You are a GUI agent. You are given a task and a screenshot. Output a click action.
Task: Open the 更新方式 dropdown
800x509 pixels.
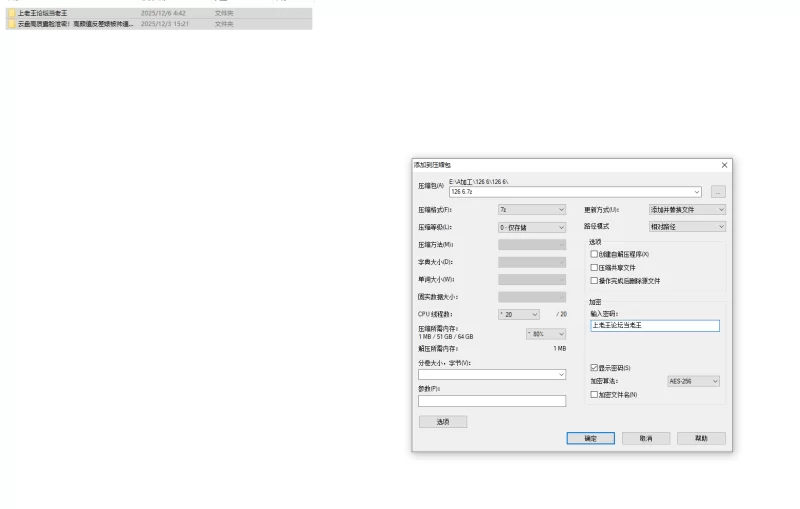pos(687,210)
